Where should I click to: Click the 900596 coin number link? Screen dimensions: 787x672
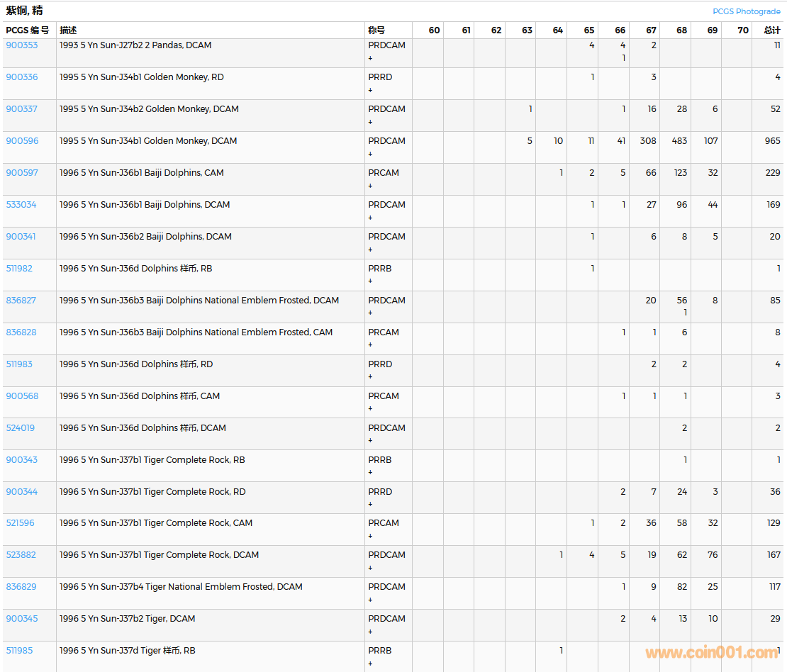click(22, 141)
